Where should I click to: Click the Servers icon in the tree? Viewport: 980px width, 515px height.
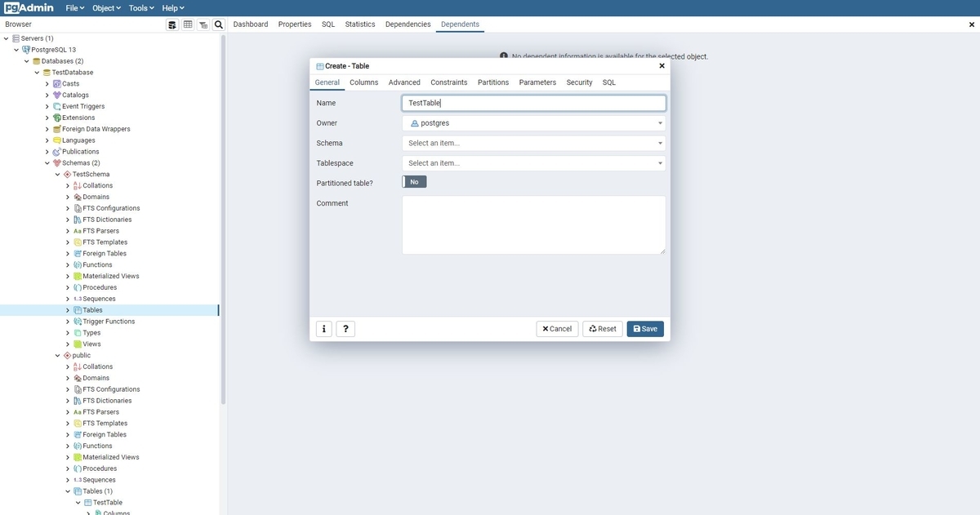coord(16,38)
